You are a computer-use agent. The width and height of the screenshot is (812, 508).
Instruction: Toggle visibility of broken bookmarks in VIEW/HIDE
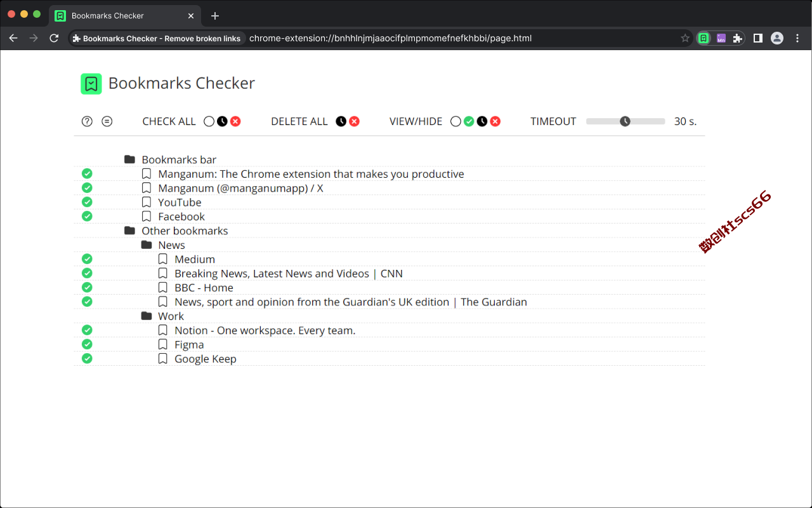pyautogui.click(x=495, y=121)
